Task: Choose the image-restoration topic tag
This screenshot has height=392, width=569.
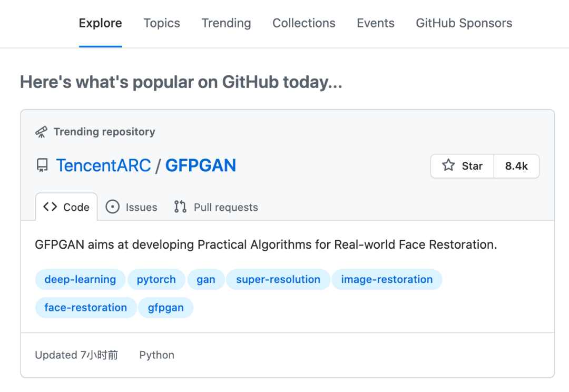Action: click(387, 279)
